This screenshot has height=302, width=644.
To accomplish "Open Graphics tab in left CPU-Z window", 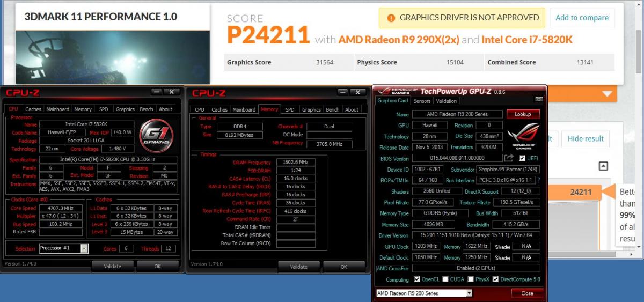I will pos(125,109).
